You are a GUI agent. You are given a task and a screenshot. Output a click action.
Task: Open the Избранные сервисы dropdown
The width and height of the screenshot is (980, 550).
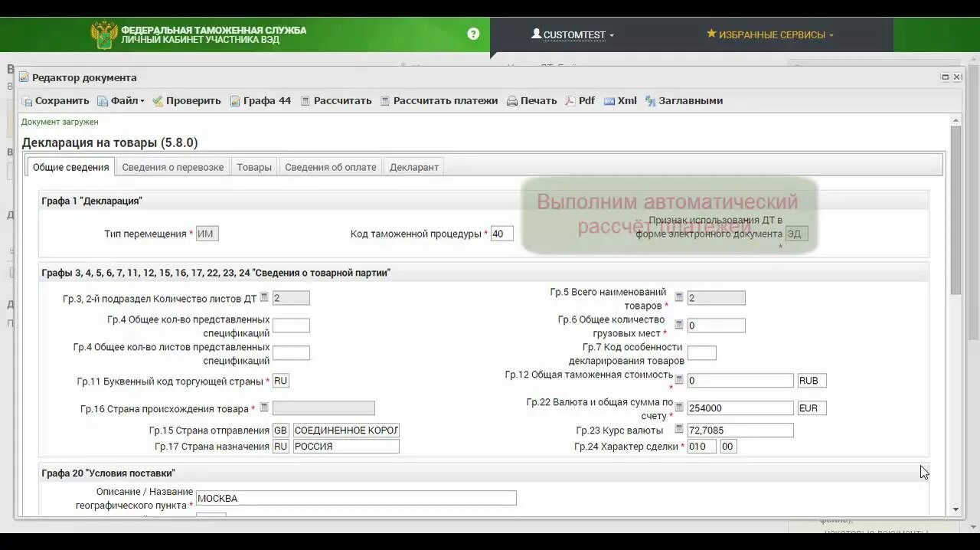[769, 34]
